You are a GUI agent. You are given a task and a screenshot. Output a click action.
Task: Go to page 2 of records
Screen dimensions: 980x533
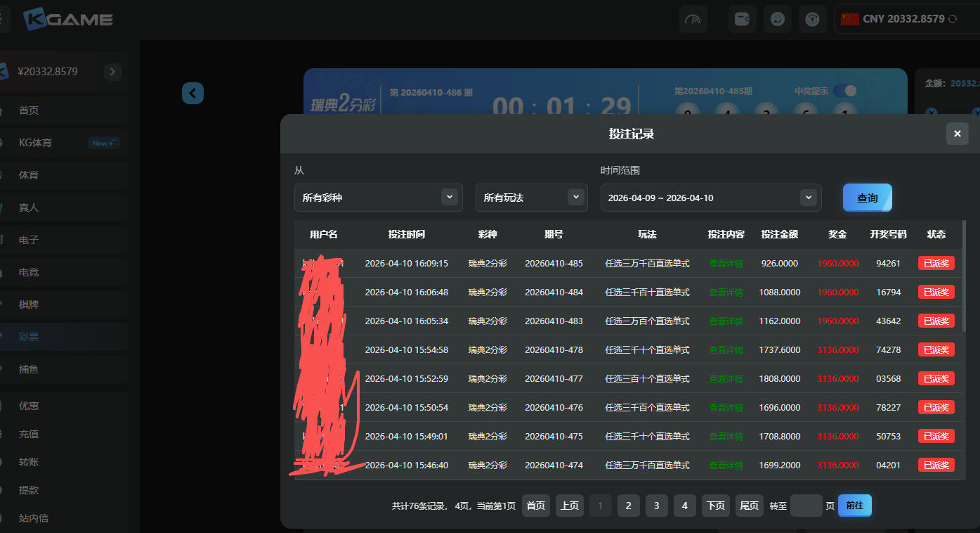coord(628,506)
